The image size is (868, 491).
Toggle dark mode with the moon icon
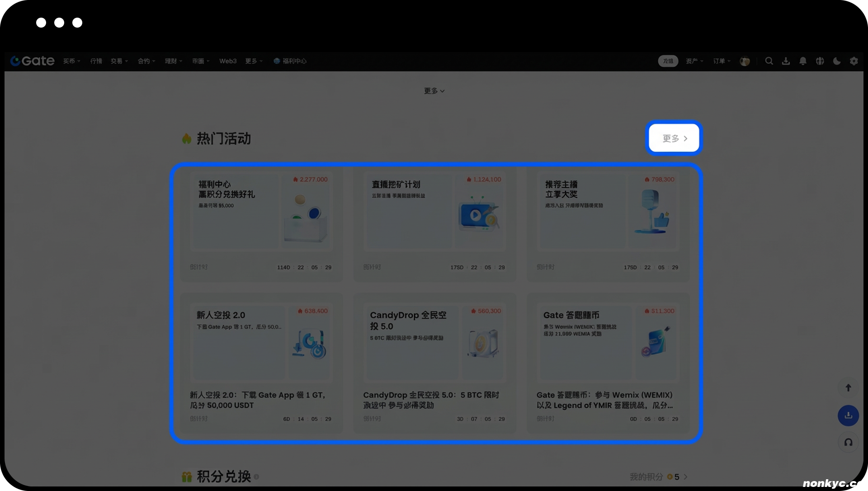click(x=837, y=61)
